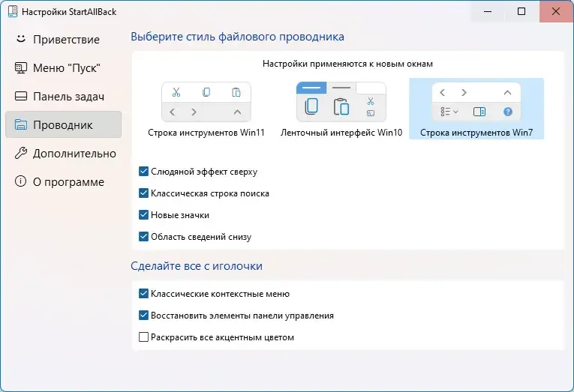Click the Строка инструментов Win7 label
This screenshot has width=574, height=392.
click(x=476, y=133)
